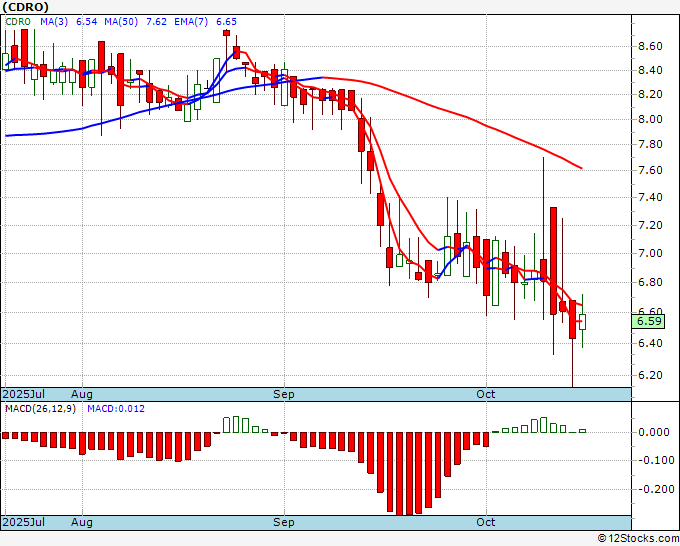This screenshot has width=680, height=546.
Task: Click the 7.20 price axis label
Action: pos(650,225)
